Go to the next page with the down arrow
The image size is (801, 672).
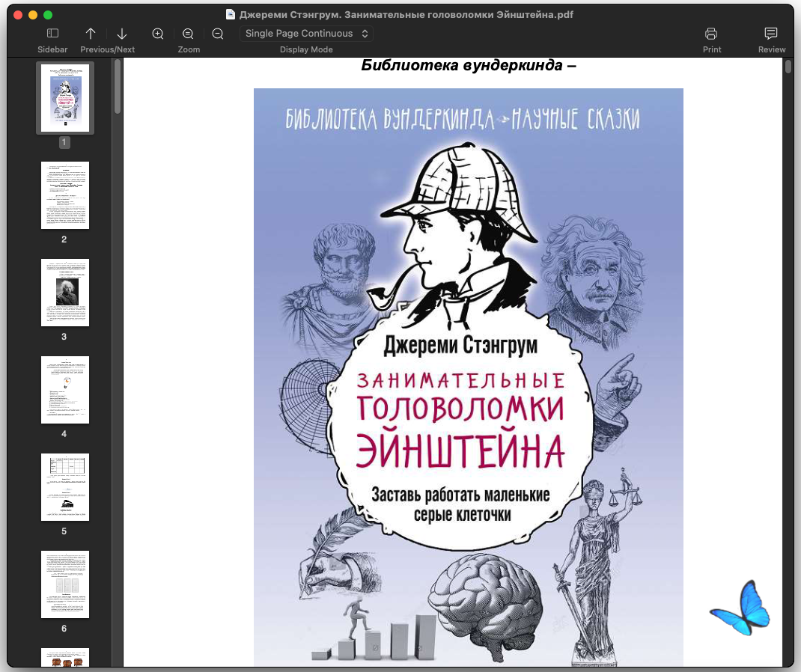pos(121,34)
